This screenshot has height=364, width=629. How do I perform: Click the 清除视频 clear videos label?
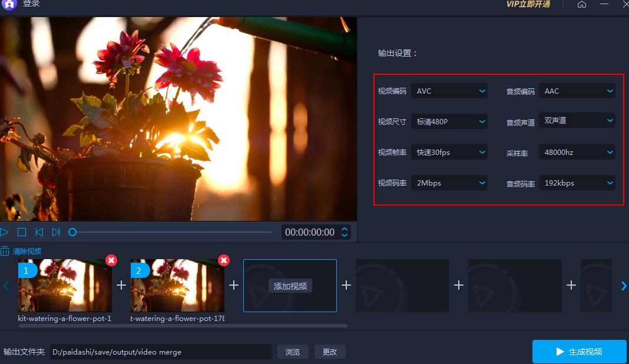27,252
